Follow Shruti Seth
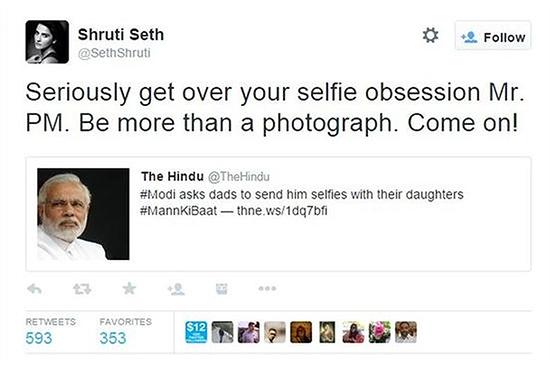550x367 pixels. [493, 36]
